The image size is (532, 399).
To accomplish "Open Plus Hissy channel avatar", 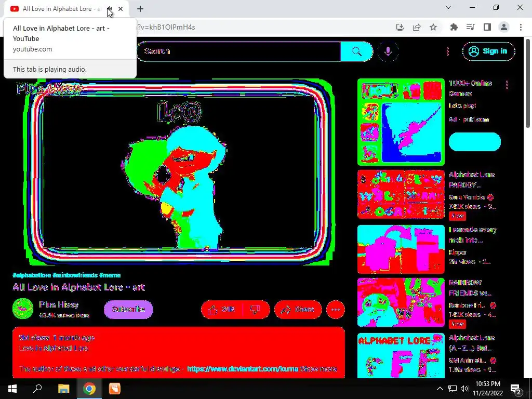I will pos(23,309).
